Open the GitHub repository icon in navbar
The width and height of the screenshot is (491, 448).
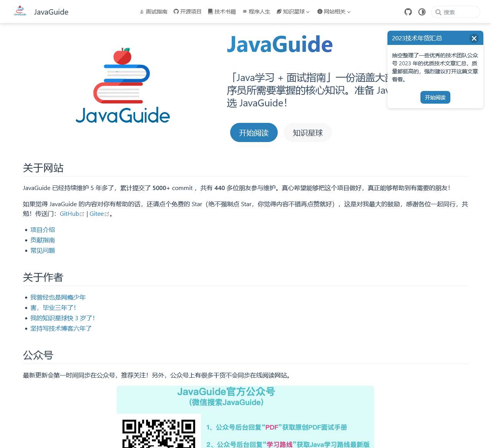pyautogui.click(x=408, y=12)
